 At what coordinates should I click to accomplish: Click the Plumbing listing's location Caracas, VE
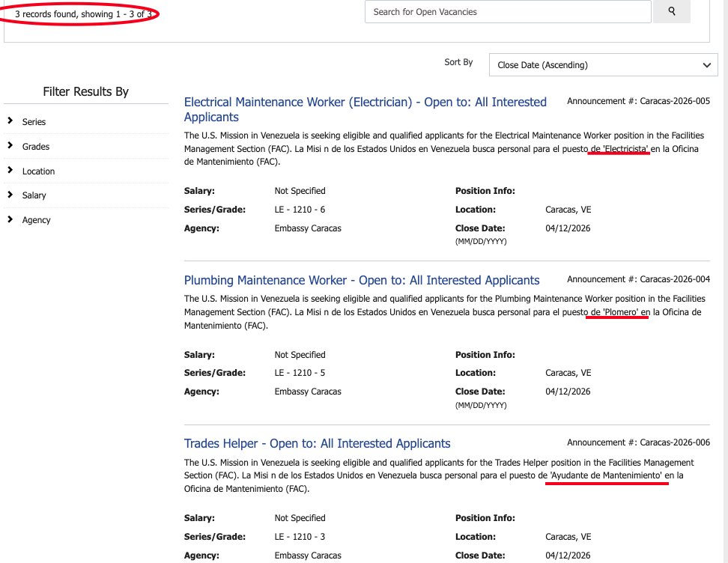568,373
